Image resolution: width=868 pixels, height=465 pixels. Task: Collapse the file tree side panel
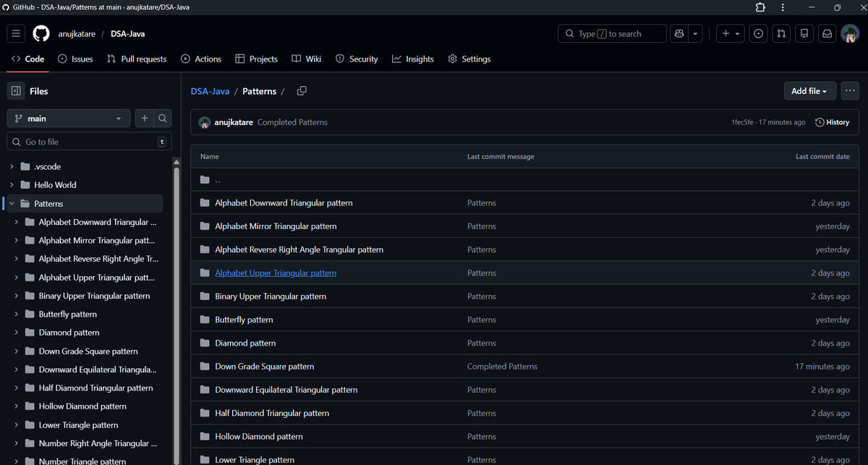16,91
